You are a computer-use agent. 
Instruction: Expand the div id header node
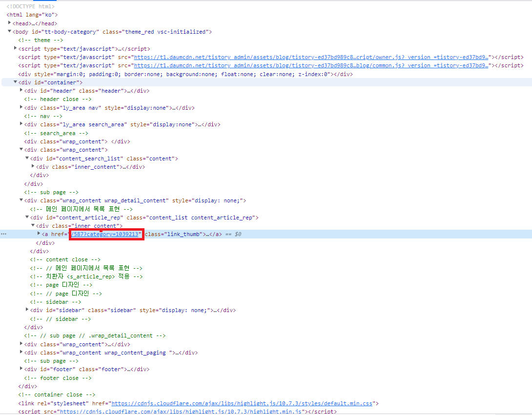click(x=21, y=90)
